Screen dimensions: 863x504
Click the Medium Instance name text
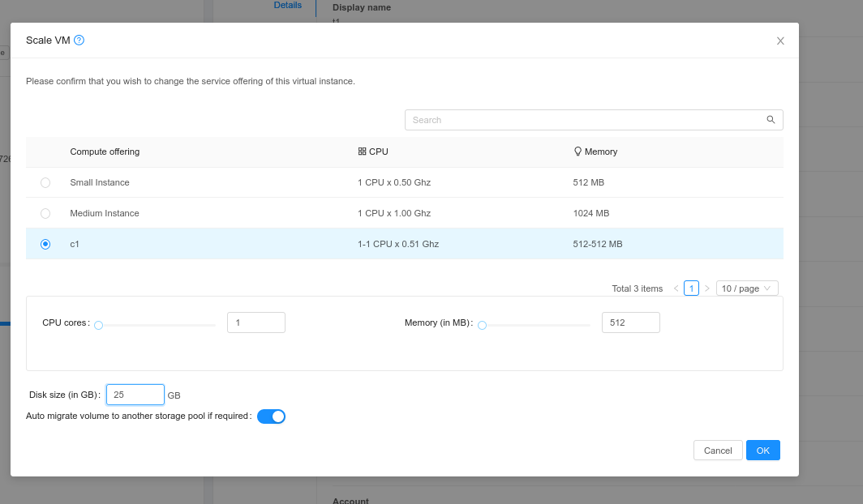click(x=105, y=213)
